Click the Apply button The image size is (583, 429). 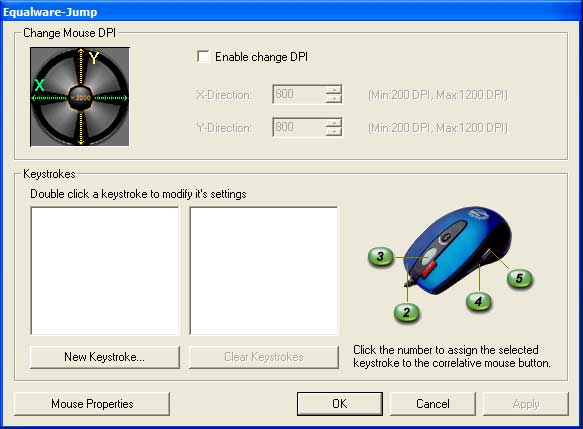(x=526, y=404)
